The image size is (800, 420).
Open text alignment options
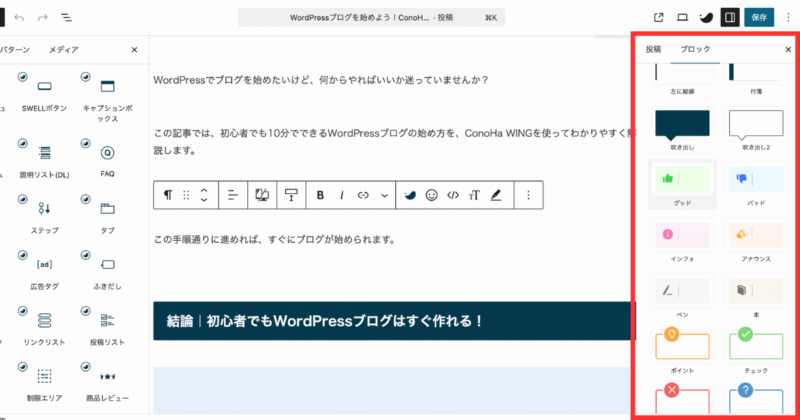point(233,195)
